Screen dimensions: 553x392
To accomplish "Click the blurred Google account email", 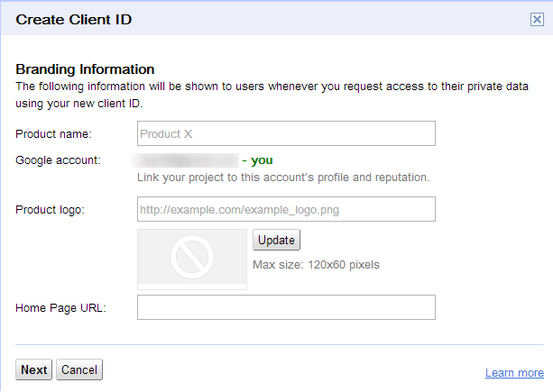I will point(185,160).
